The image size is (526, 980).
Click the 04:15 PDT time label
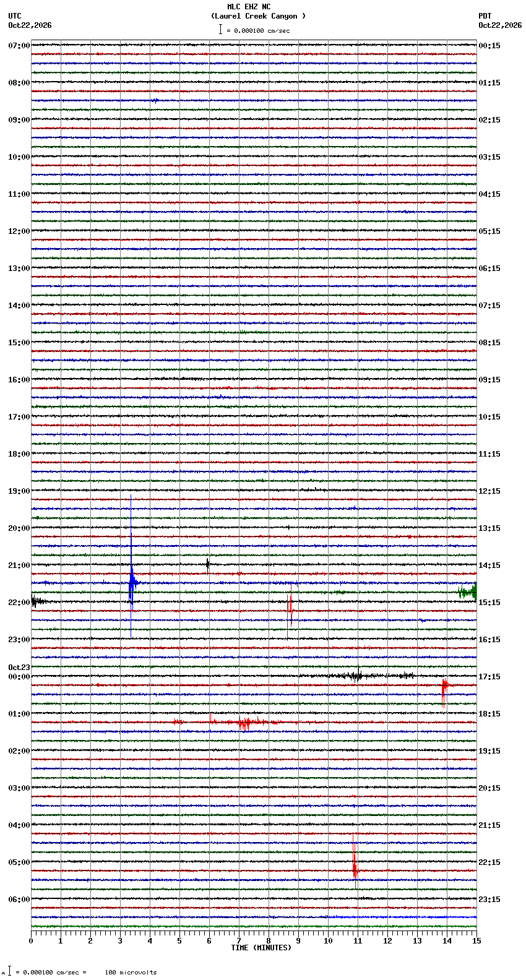pyautogui.click(x=489, y=194)
